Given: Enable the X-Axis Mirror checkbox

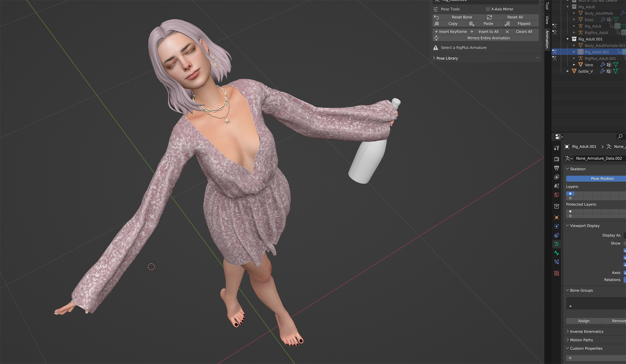Looking at the screenshot, I should [x=488, y=9].
